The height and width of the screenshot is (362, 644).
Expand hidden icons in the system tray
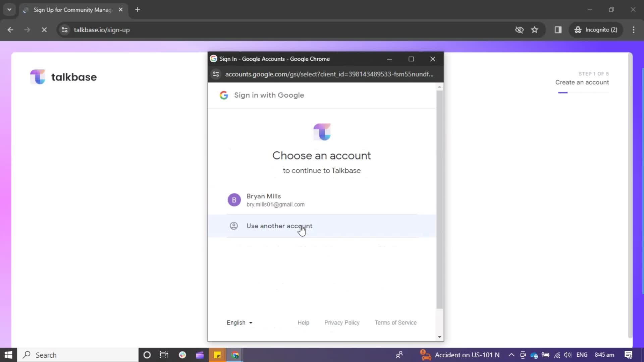point(511,355)
